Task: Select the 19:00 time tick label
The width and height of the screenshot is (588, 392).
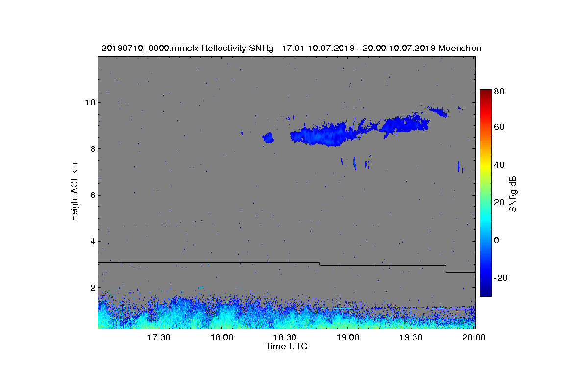Action: click(348, 337)
